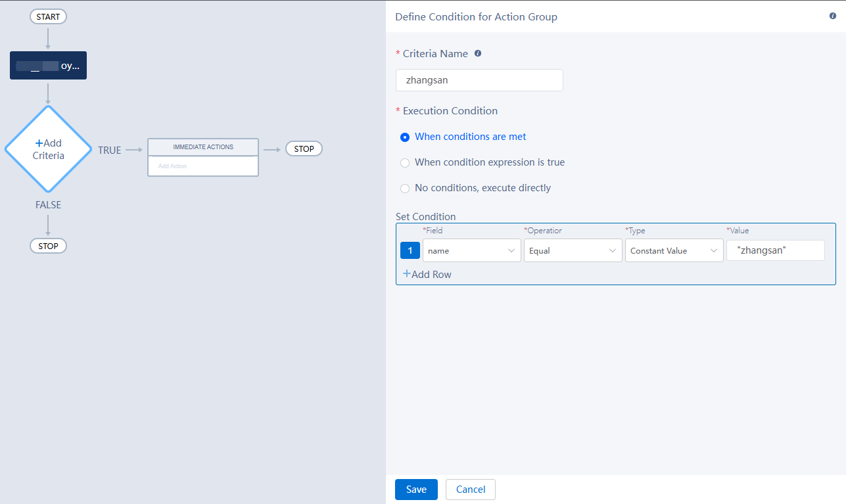
Task: Choose 'No conditions, execute directly' radio
Action: [x=405, y=188]
